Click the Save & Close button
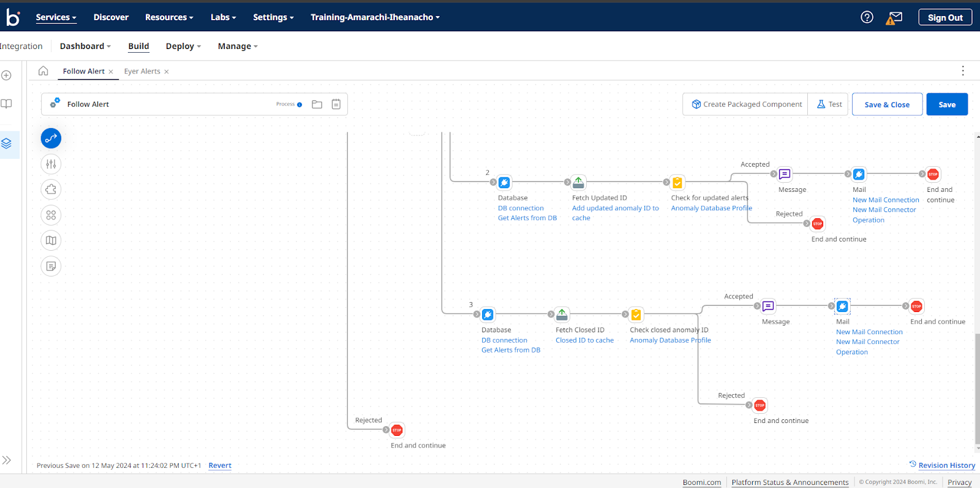Viewport: 980px width, 488px height. 887,104
